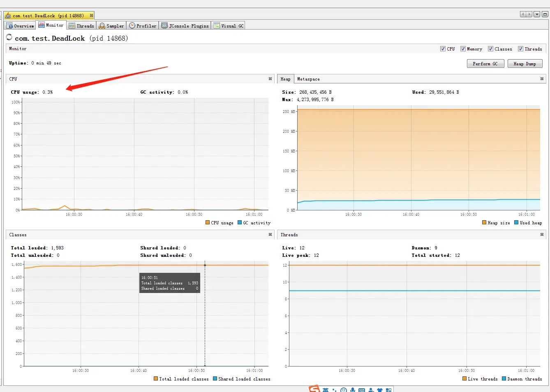The image size is (550, 392).
Task: Click the Sogou input method logo
Action: (314, 389)
